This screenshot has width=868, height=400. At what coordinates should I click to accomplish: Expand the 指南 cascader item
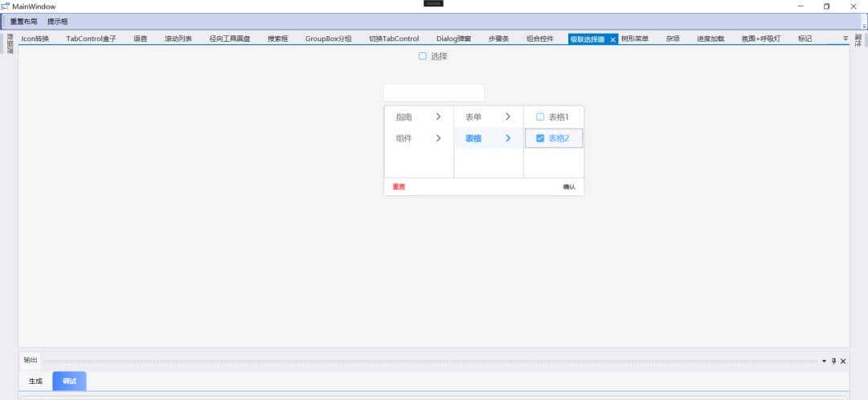[419, 116]
